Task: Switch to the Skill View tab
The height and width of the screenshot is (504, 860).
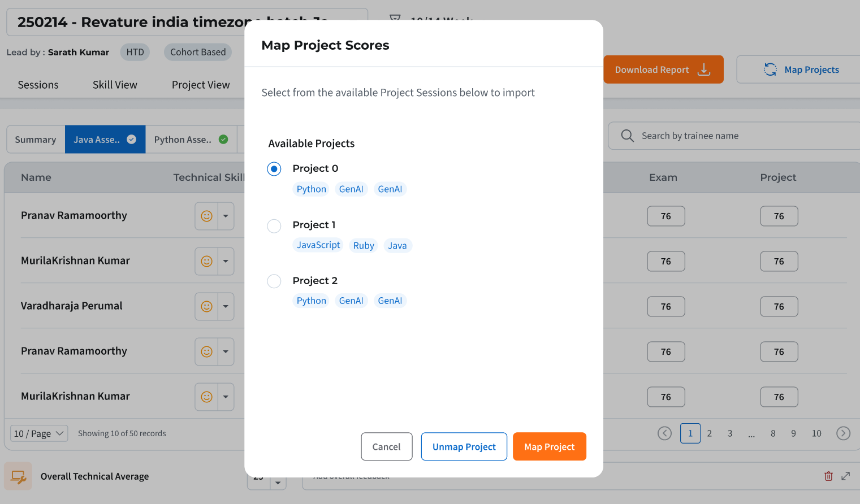Action: pyautogui.click(x=115, y=85)
